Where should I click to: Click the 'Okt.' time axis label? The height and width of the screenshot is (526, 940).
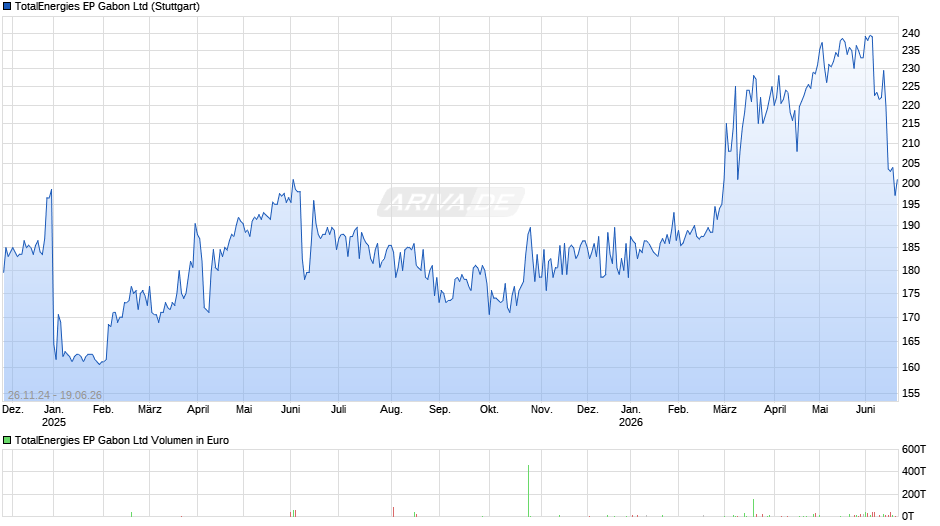tap(489, 410)
